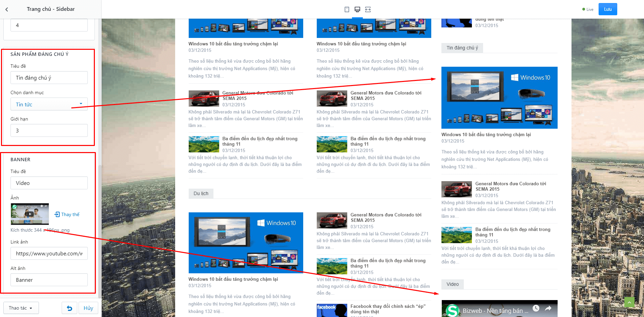Click the Banner section heading in sidebar
The height and width of the screenshot is (317, 644).
click(20, 160)
